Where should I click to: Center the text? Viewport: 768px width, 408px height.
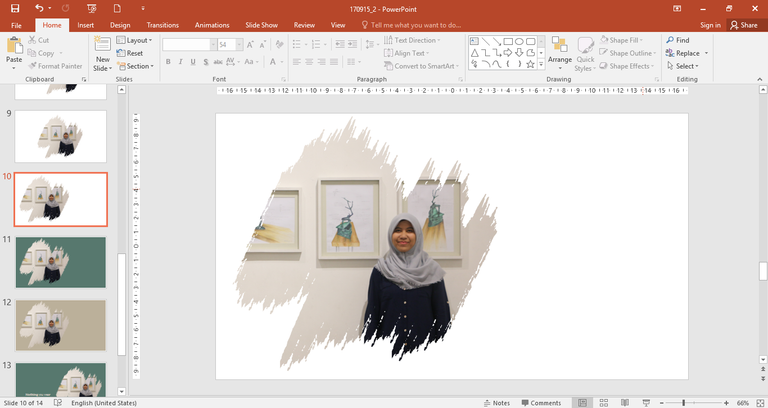coord(309,61)
